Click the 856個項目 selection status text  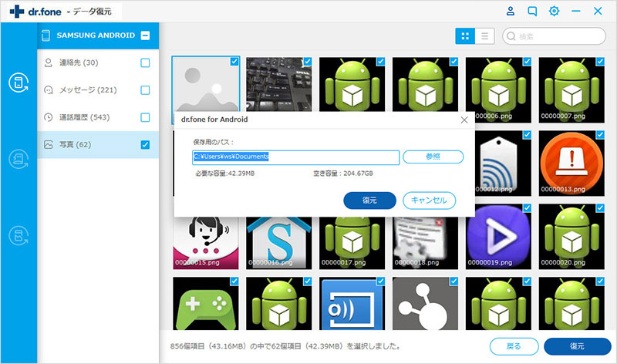[x=285, y=346]
